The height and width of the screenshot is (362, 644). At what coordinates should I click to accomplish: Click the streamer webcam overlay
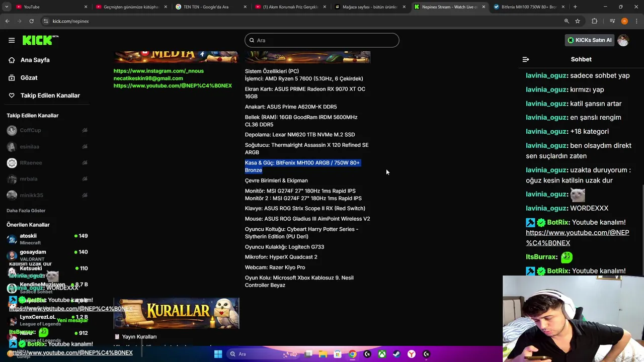(573, 318)
